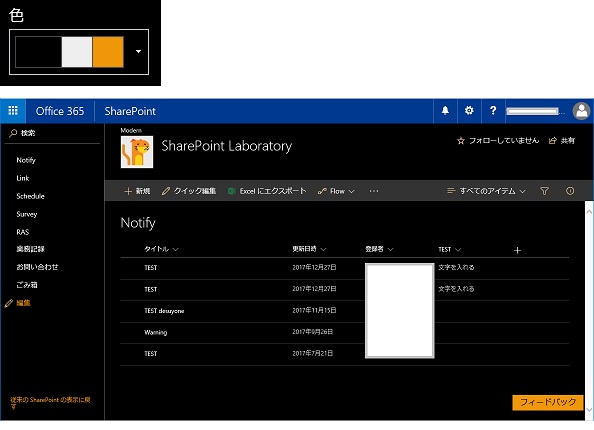Open the TEST deuxyene list item

(x=164, y=311)
